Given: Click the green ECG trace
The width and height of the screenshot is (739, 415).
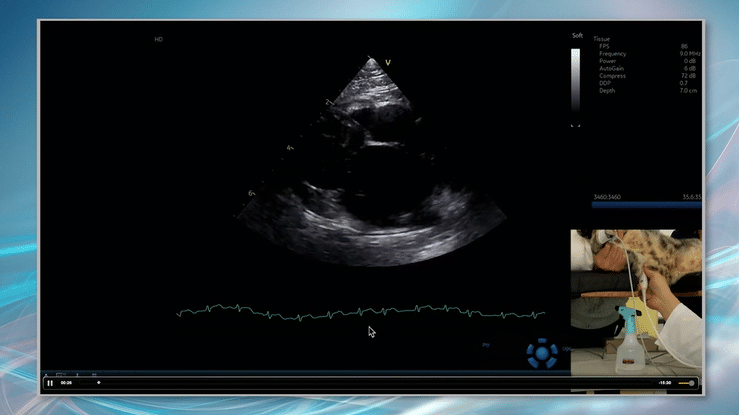Looking at the screenshot, I should click(x=361, y=311).
